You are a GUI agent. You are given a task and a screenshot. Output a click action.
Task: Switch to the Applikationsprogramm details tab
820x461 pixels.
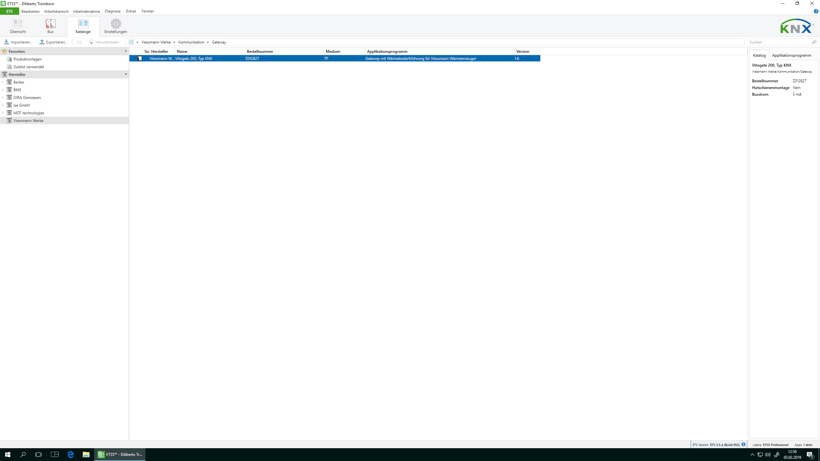(791, 55)
